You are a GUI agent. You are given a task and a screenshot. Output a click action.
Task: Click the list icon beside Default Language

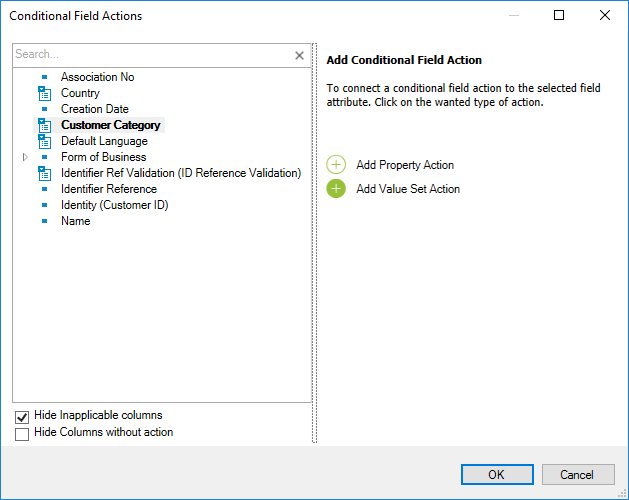(44, 141)
